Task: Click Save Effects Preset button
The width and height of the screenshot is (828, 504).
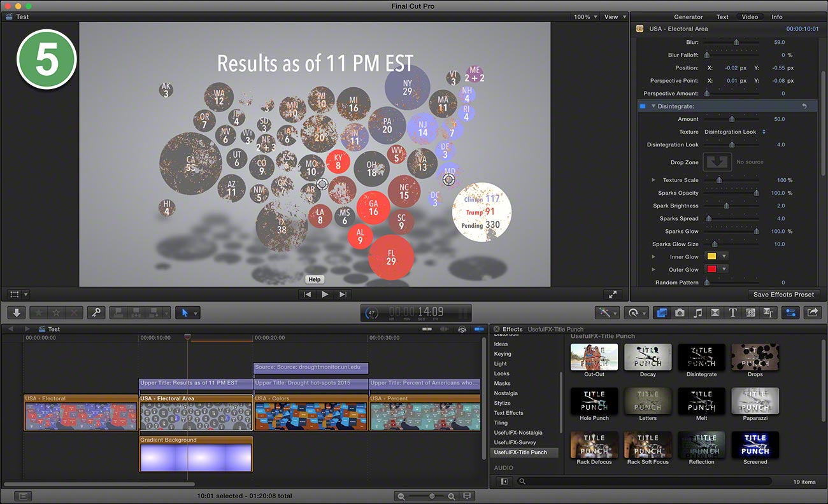Action: click(x=783, y=295)
